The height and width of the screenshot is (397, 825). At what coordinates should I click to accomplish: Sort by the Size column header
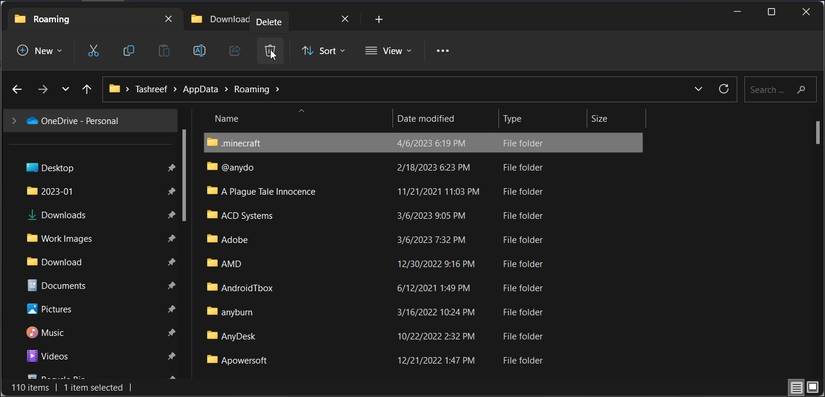599,119
